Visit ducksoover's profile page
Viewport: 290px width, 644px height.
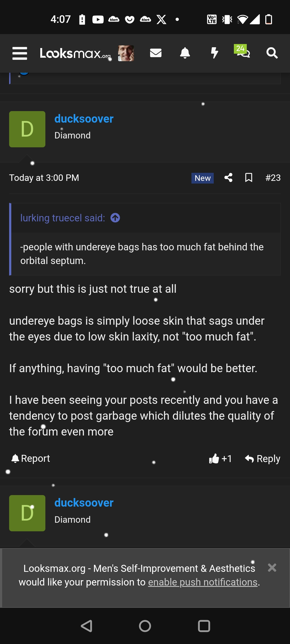pos(84,119)
